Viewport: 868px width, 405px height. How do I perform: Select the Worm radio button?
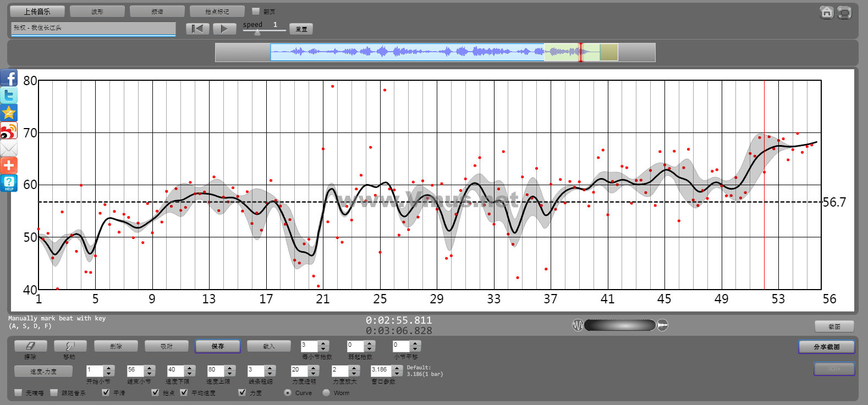coord(326,392)
